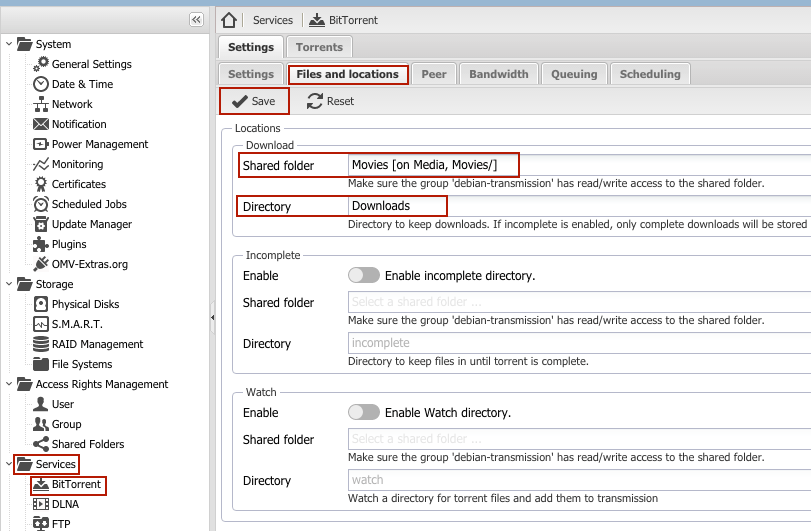
Task: Collapse the sidebar with double-chevron icon
Action: point(197,20)
